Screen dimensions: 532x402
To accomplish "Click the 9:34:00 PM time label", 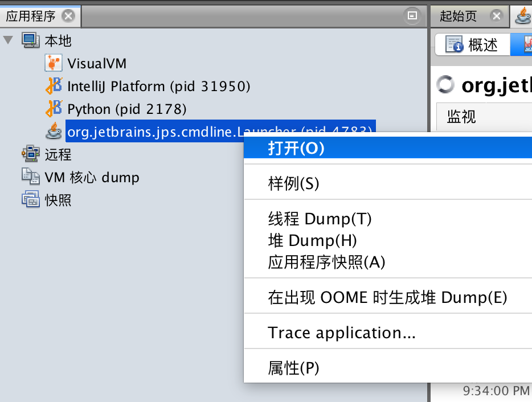I will (x=496, y=391).
